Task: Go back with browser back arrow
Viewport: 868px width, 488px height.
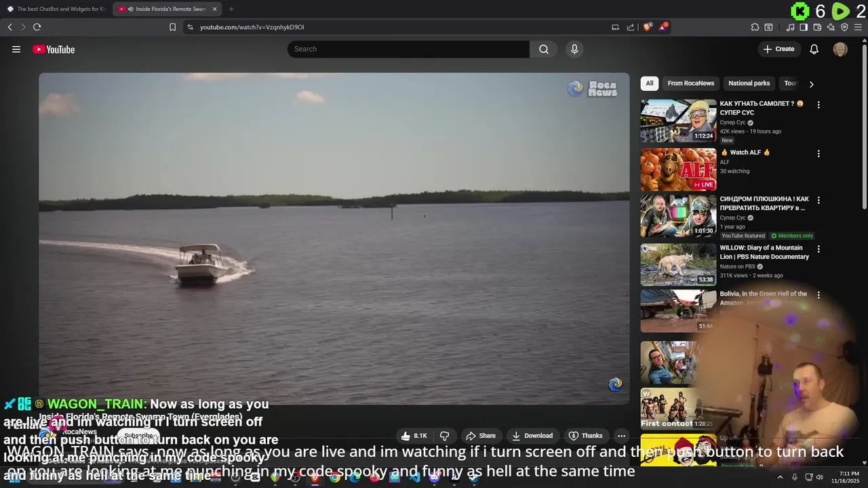Action: click(x=10, y=27)
